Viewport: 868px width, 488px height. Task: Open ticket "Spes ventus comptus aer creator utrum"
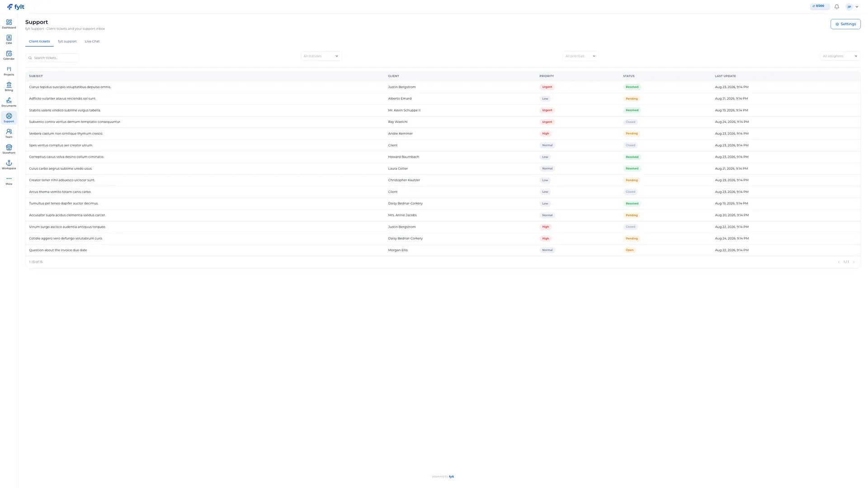pos(61,145)
